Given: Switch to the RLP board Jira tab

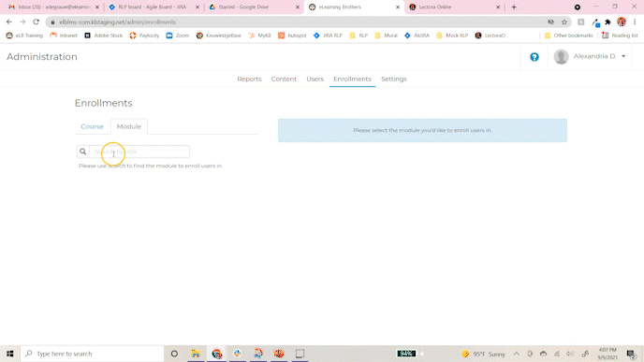Looking at the screenshot, I should [x=154, y=7].
